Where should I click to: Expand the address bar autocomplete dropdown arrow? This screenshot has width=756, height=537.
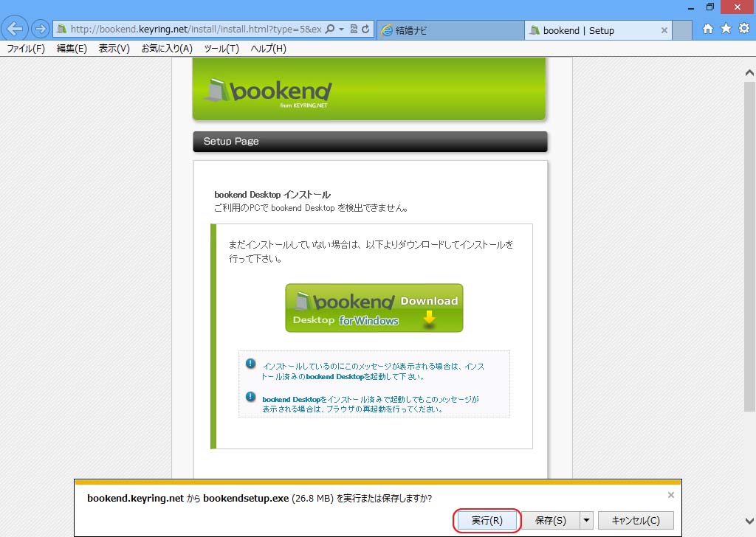341,30
